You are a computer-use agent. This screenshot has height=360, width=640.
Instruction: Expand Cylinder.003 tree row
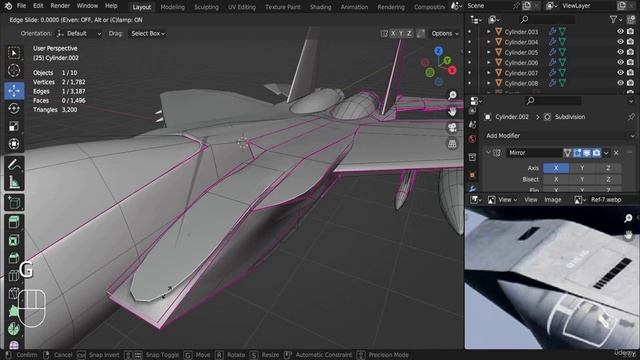pos(489,31)
